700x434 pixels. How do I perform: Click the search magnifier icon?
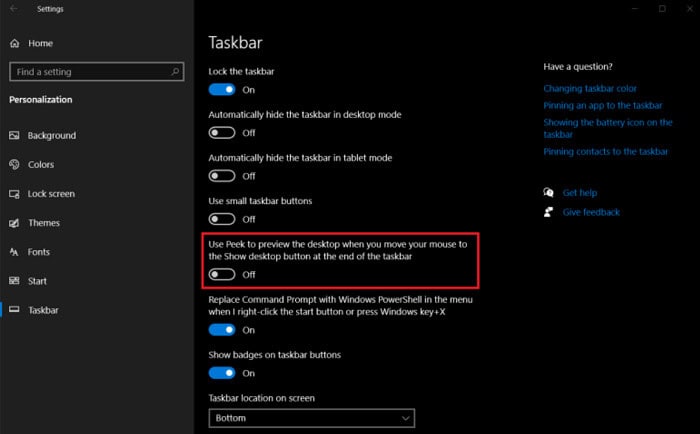click(175, 71)
